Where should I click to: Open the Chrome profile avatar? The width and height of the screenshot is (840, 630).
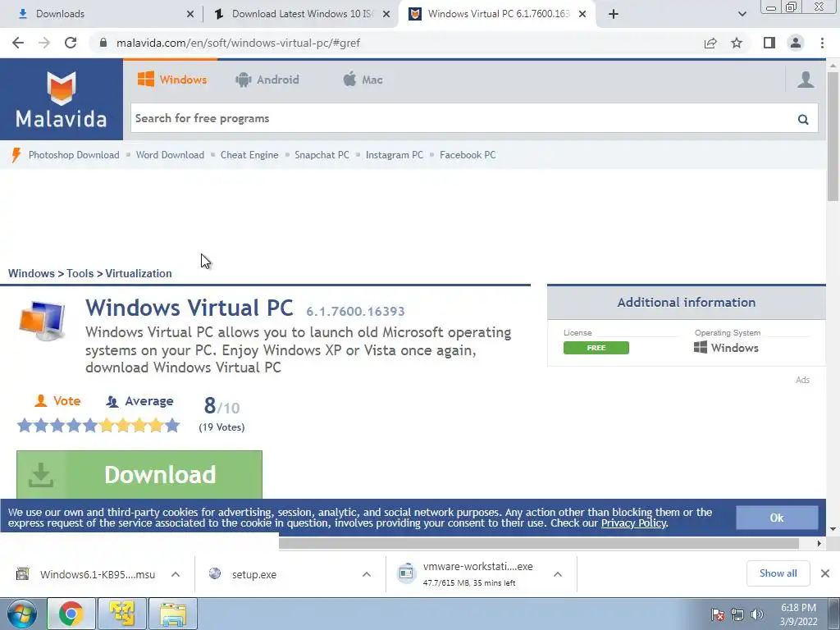coord(796,43)
